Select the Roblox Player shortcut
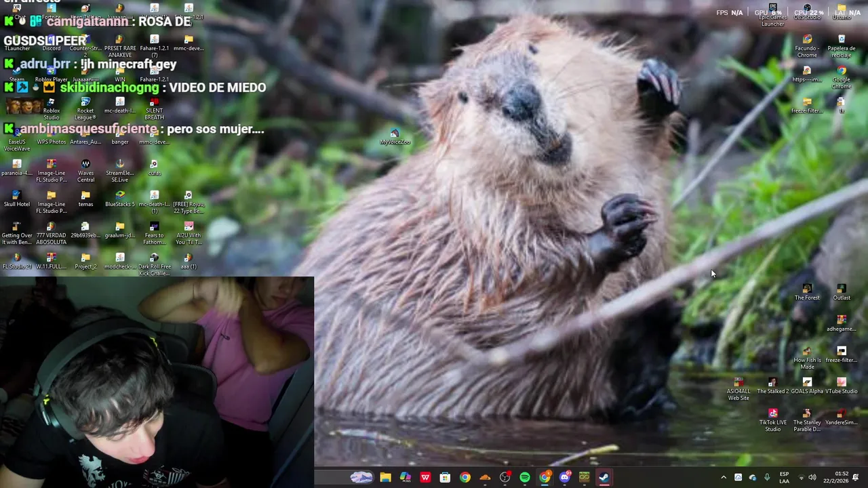The height and width of the screenshot is (488, 868). [52, 75]
